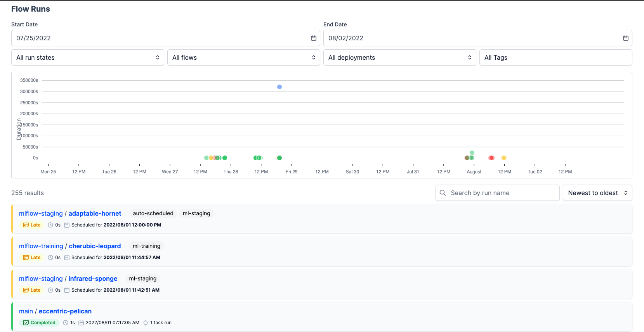The image size is (644, 332).
Task: Click the search magnifier icon
Action: (443, 193)
